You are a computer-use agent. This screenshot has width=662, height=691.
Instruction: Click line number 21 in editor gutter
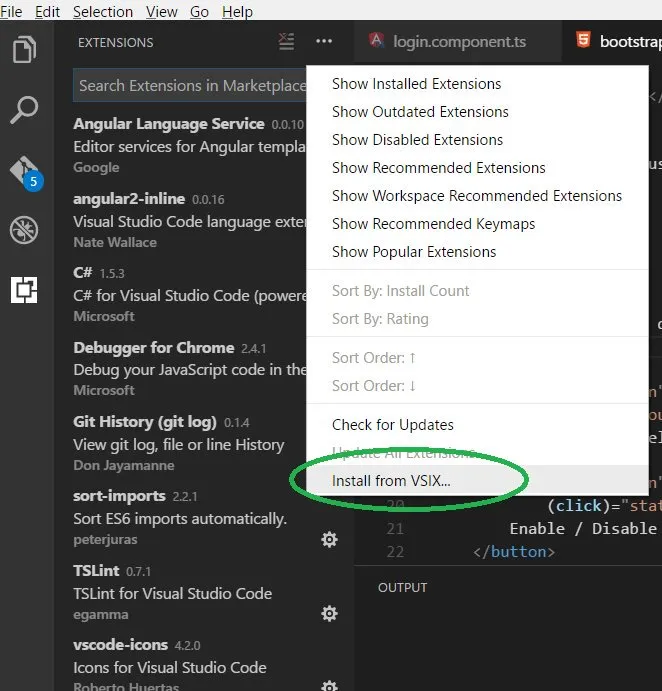click(395, 528)
